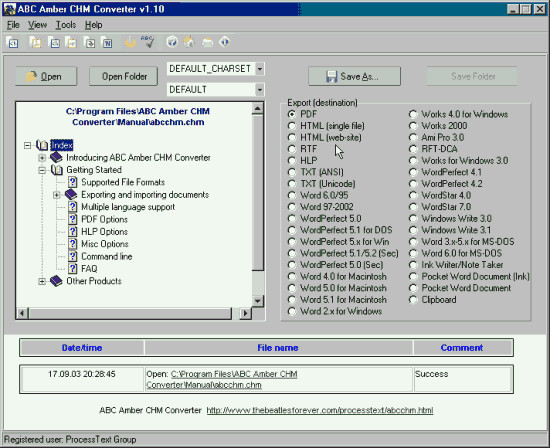The width and height of the screenshot is (550, 448).
Task: Click the page icon beside PDF Options
Action: click(x=72, y=219)
